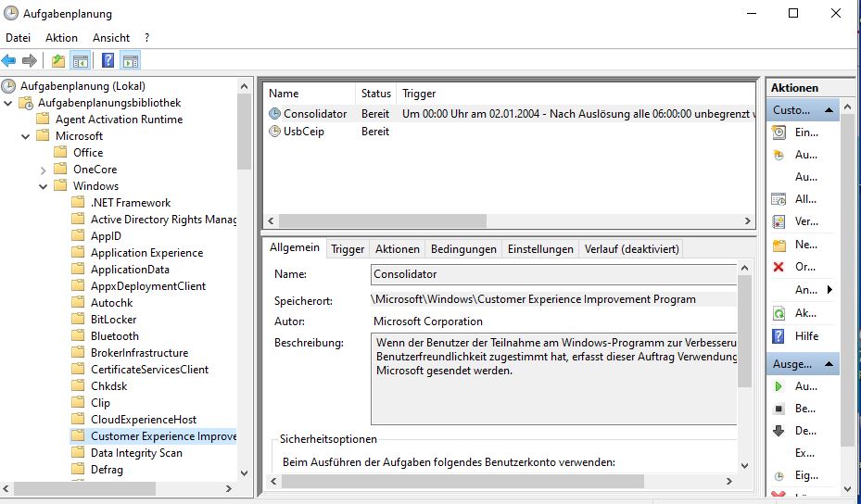Sort tasks by the Status column header

pyautogui.click(x=376, y=94)
